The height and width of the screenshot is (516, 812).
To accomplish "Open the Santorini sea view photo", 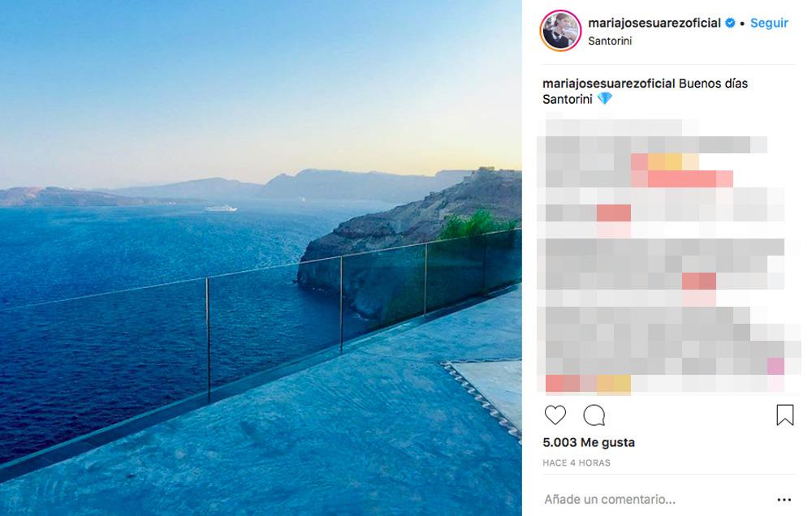I will coord(261,258).
